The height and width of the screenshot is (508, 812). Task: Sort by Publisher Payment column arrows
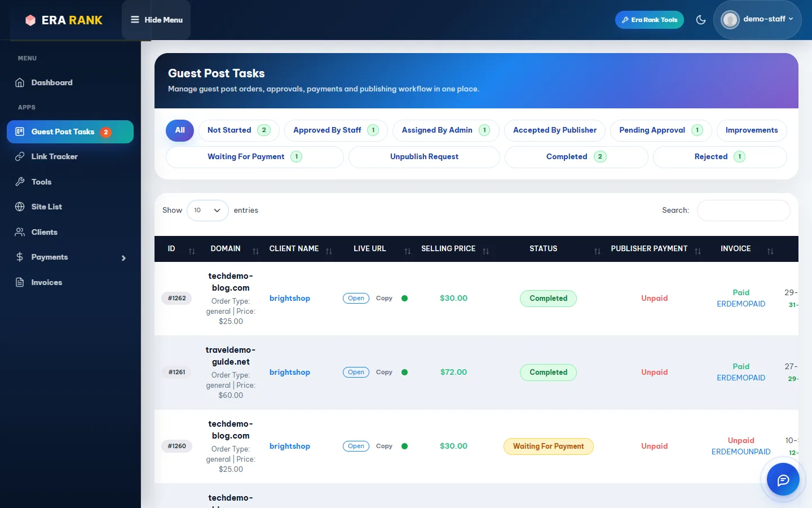coord(698,252)
